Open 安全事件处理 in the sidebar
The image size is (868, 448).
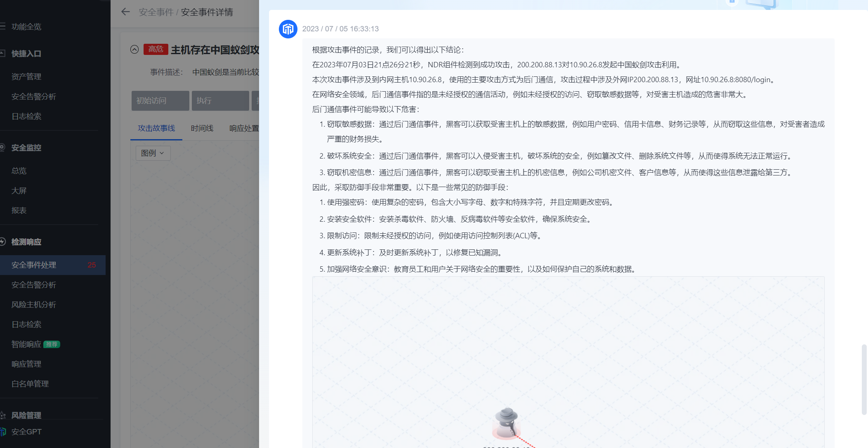pyautogui.click(x=33, y=265)
